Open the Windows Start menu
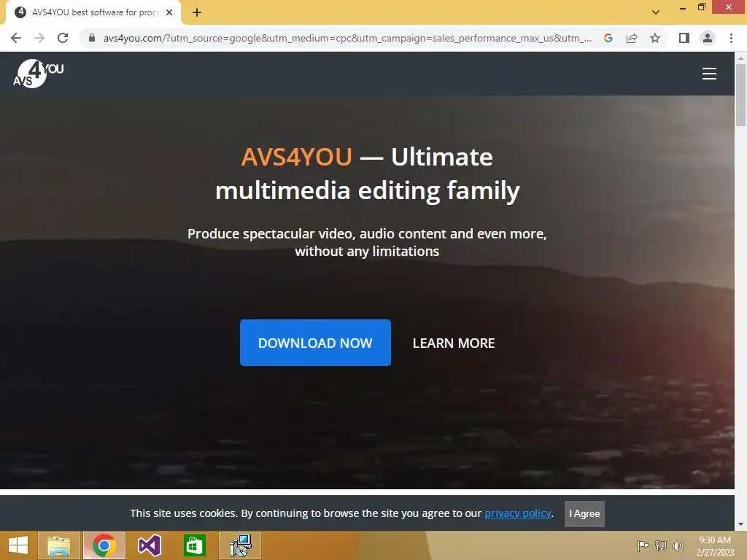 (x=18, y=545)
